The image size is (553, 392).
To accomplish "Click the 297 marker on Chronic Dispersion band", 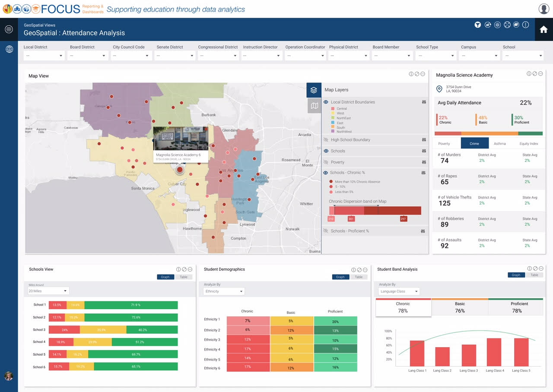I will click(x=403, y=219).
